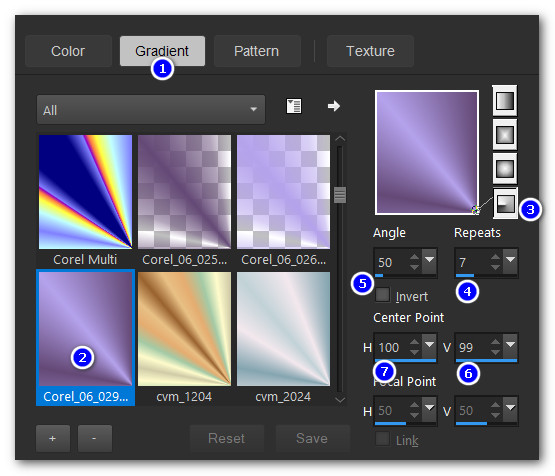Select the Linear gradient style icon
Screen dimensions: 555x476
click(505, 101)
